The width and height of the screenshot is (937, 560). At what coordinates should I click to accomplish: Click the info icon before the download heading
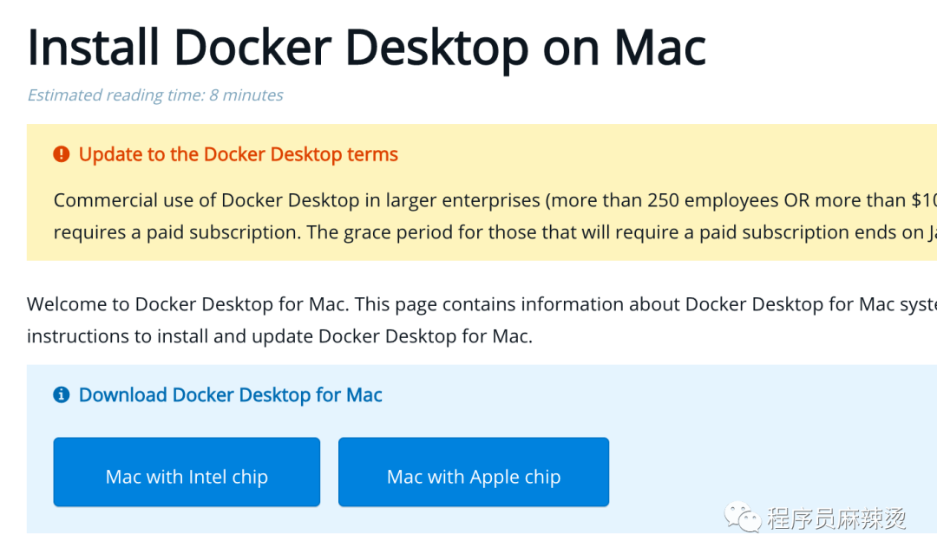click(x=61, y=394)
